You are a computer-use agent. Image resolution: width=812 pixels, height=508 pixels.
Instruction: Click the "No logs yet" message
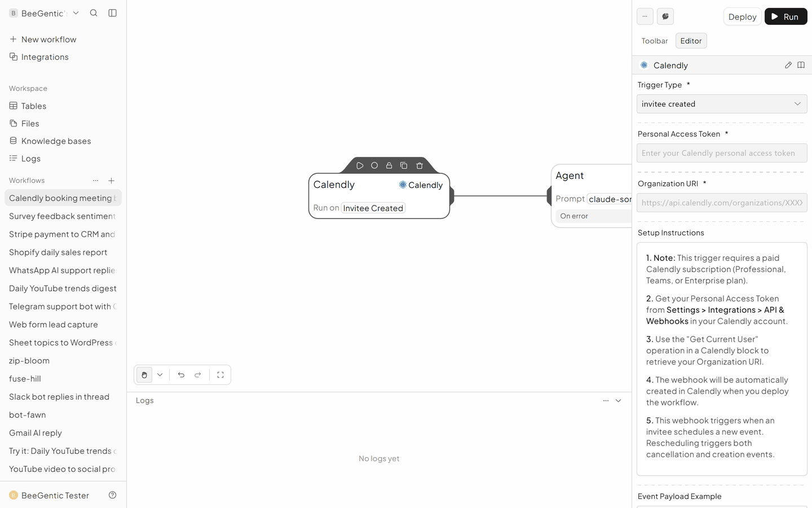click(x=379, y=458)
